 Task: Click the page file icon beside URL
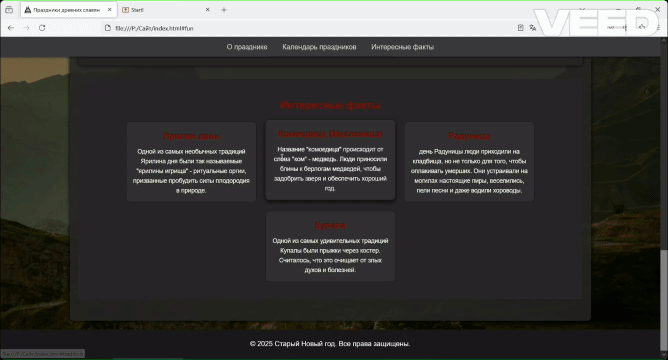pos(108,28)
